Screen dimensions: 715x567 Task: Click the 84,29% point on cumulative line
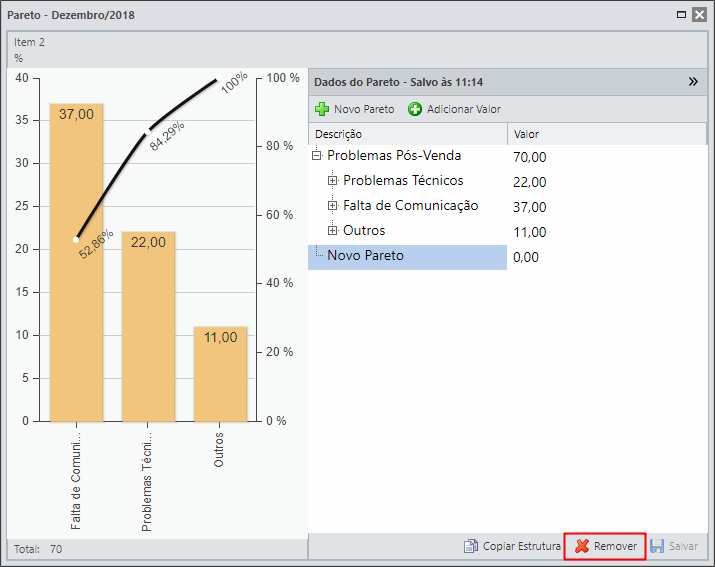(x=147, y=132)
